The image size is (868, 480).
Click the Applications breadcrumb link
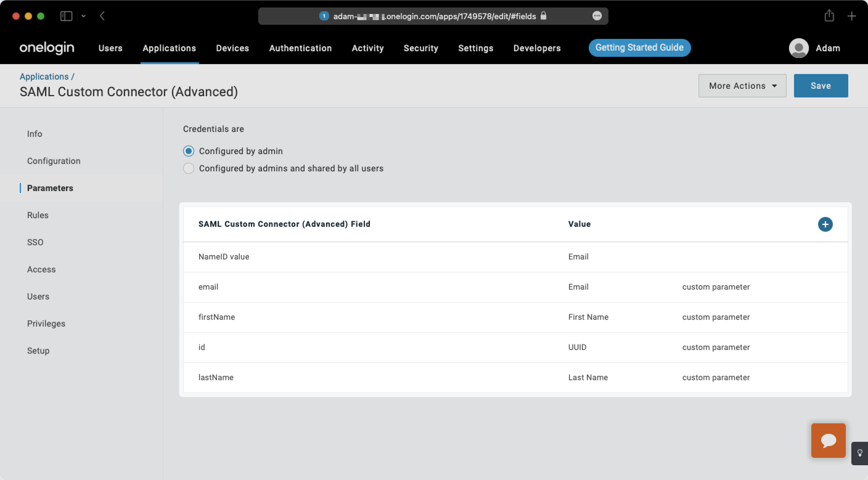(44, 76)
